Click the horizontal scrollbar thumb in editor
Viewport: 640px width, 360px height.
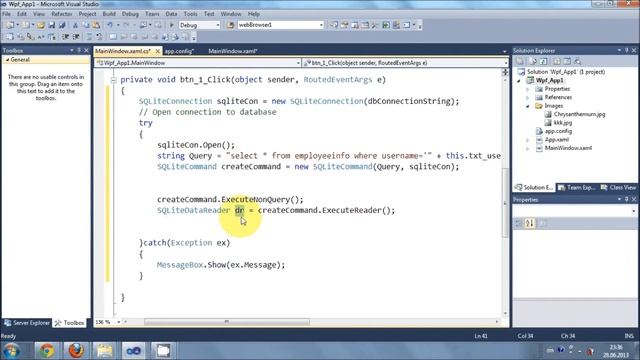227,322
